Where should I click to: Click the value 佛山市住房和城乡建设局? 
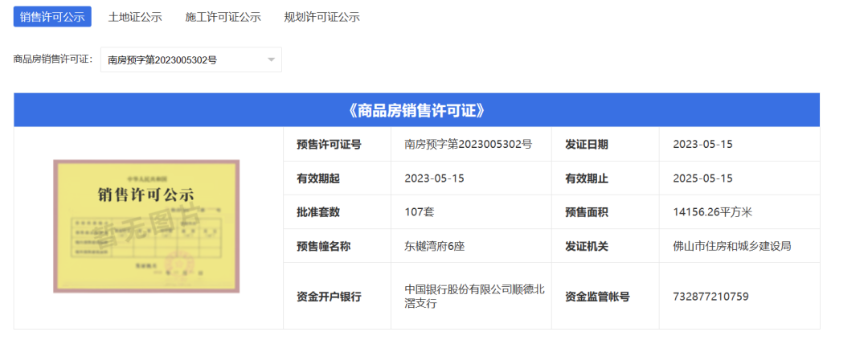click(x=732, y=246)
